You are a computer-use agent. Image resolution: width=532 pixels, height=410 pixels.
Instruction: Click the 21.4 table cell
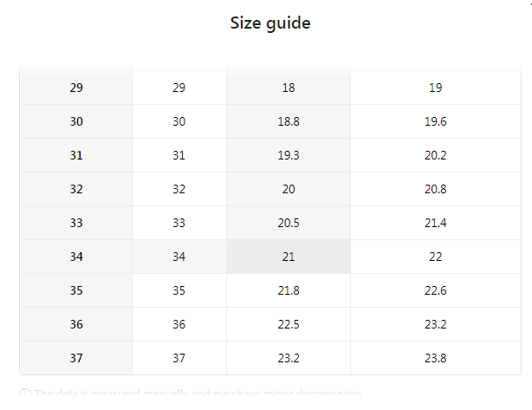click(436, 223)
